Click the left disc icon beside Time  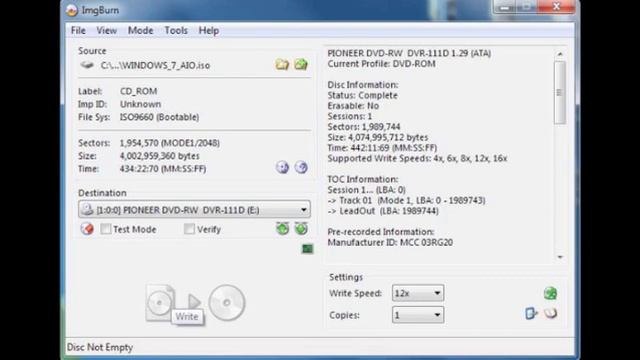(282, 167)
